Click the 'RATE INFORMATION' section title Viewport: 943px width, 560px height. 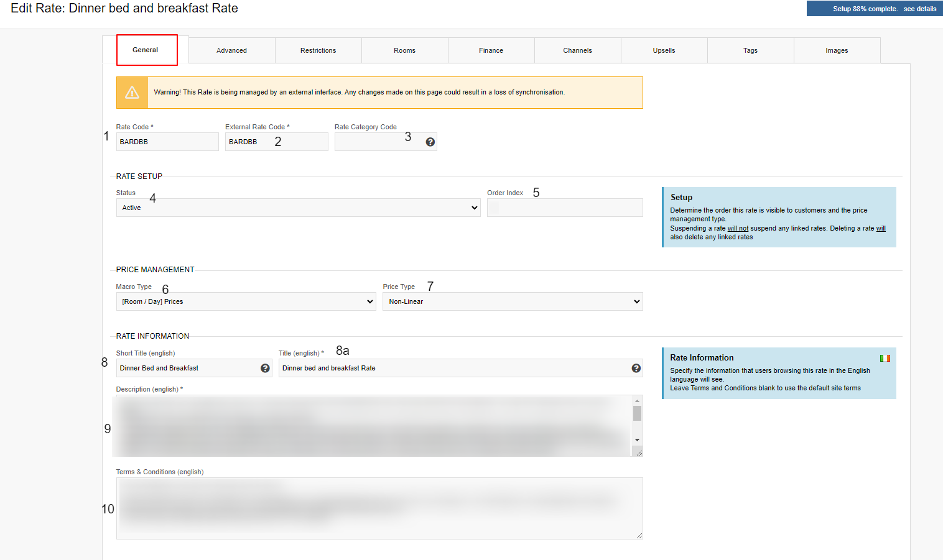coord(152,336)
